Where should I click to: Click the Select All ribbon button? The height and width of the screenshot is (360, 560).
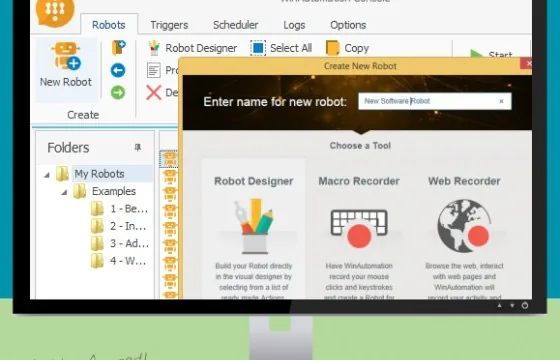coord(281,48)
